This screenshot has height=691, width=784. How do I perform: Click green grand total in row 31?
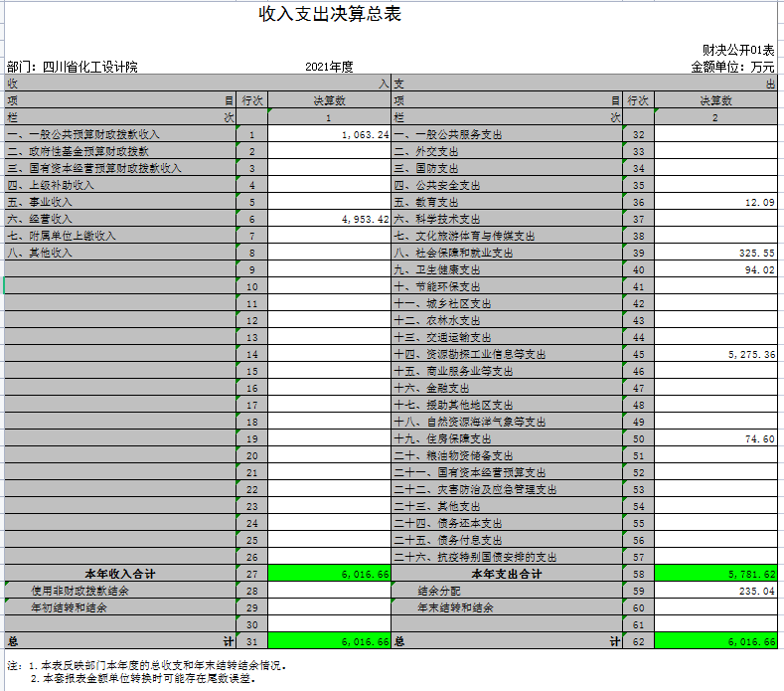click(x=330, y=641)
